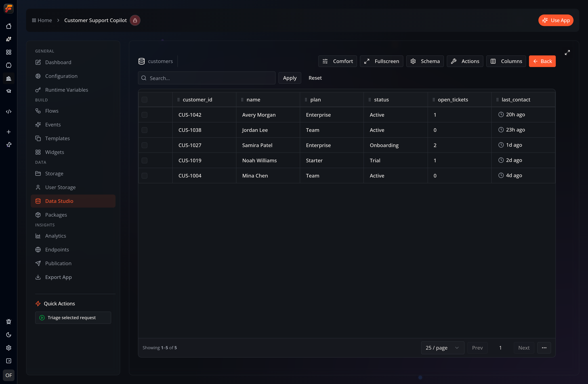Screen dimensions: 588x384
Task: Click the plus icon in the left rail
Action: tap(9, 132)
